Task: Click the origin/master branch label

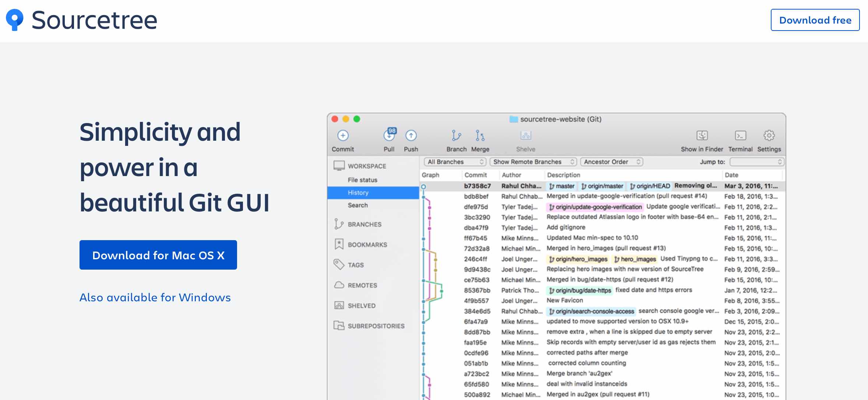Action: pyautogui.click(x=602, y=186)
